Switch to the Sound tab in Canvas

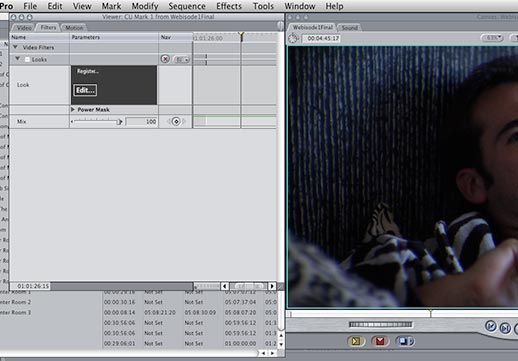tap(349, 28)
